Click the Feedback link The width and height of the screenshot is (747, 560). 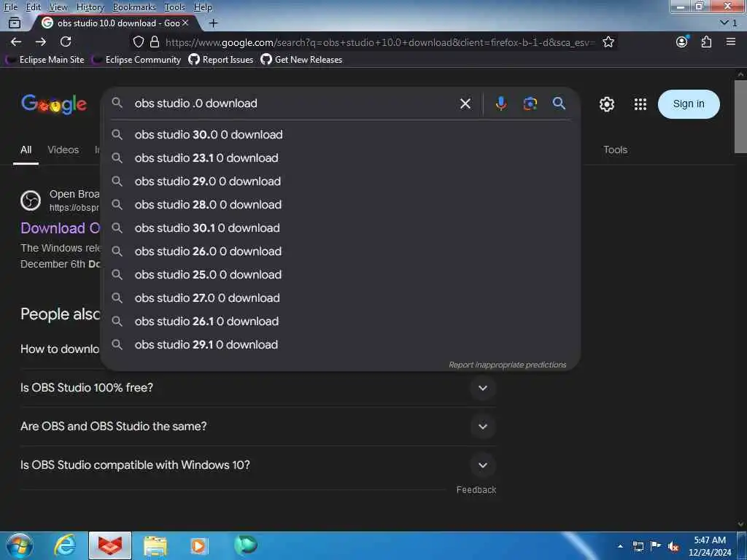point(476,489)
